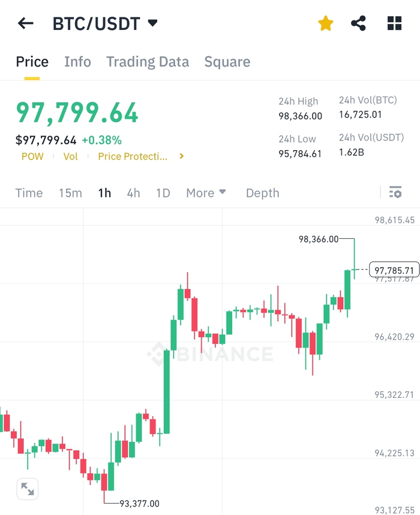Expand the BTC/USDT pair dropdown arrow
The height and width of the screenshot is (515, 420).
(x=152, y=23)
